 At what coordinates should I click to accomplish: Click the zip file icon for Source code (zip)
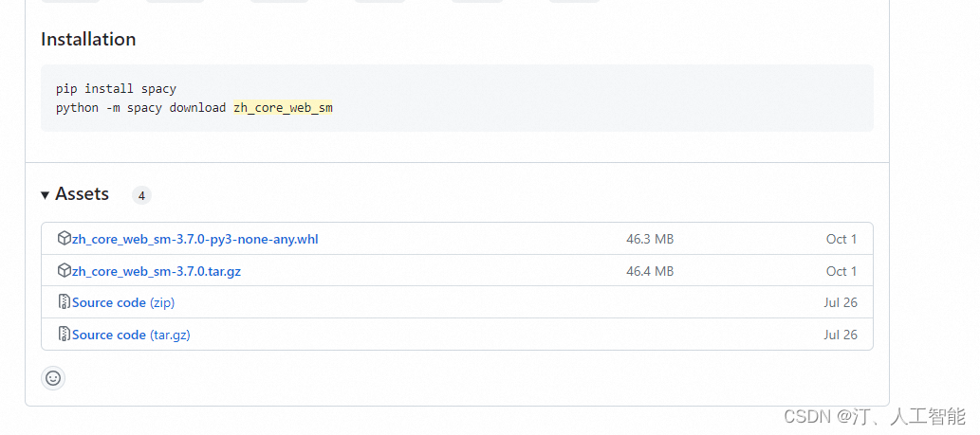65,302
